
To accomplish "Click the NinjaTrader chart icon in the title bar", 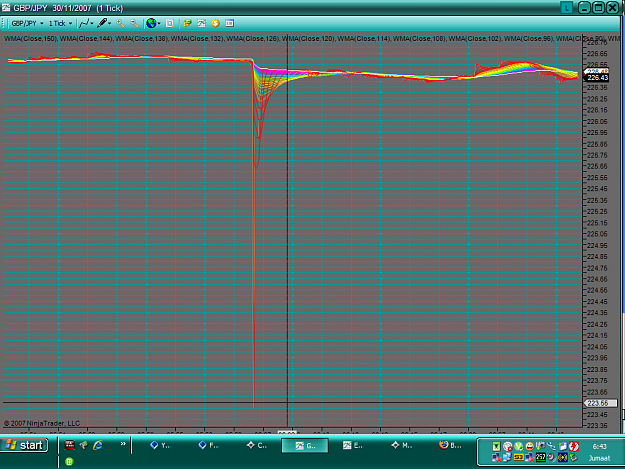I will (6, 8).
